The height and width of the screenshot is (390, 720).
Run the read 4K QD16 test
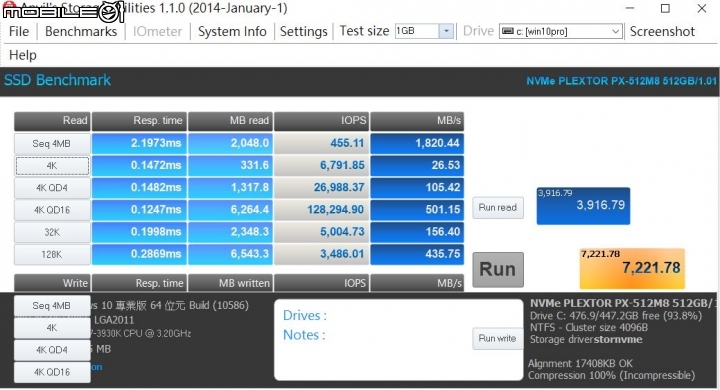pos(52,210)
